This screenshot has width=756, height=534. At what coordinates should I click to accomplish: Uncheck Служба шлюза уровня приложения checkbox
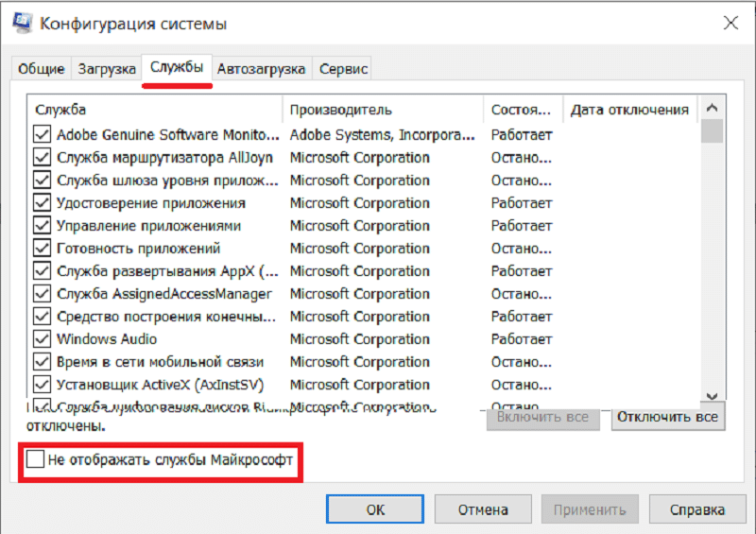coord(42,180)
